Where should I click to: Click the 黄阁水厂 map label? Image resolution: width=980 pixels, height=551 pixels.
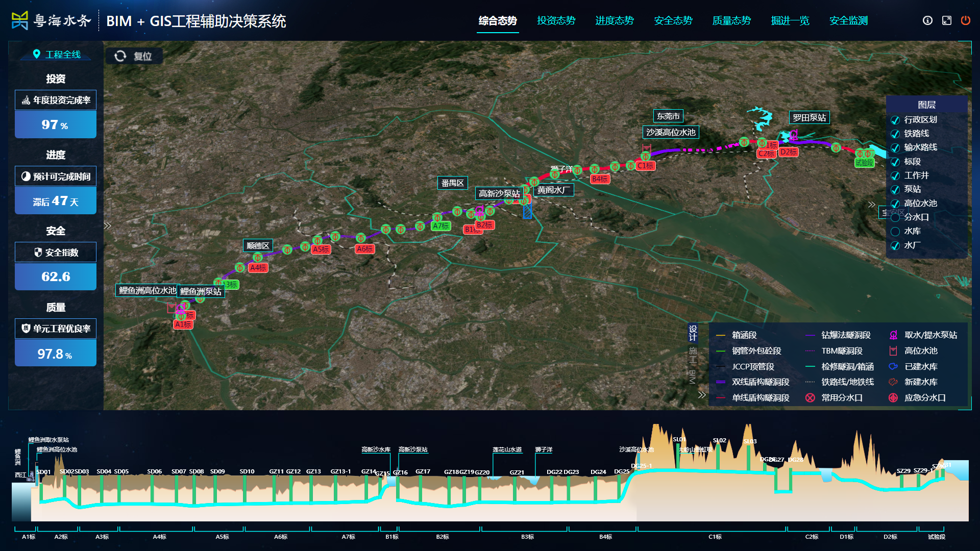(x=554, y=190)
